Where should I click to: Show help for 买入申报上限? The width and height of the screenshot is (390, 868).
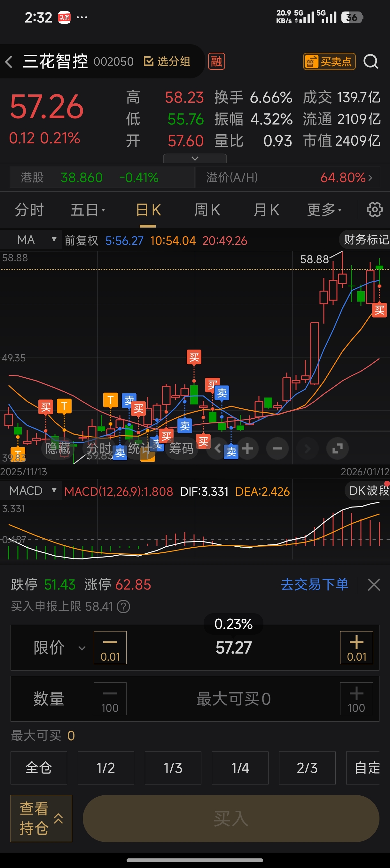coord(123,607)
